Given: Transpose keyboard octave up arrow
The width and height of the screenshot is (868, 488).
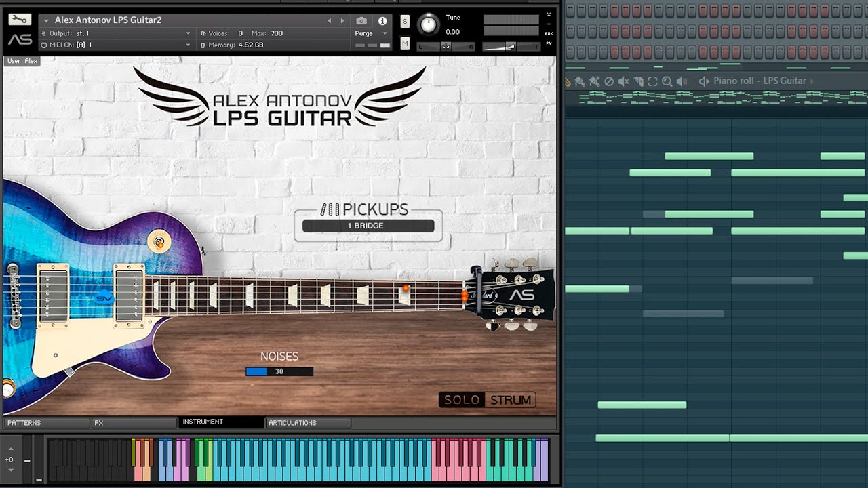Looking at the screenshot, I should (x=10, y=448).
